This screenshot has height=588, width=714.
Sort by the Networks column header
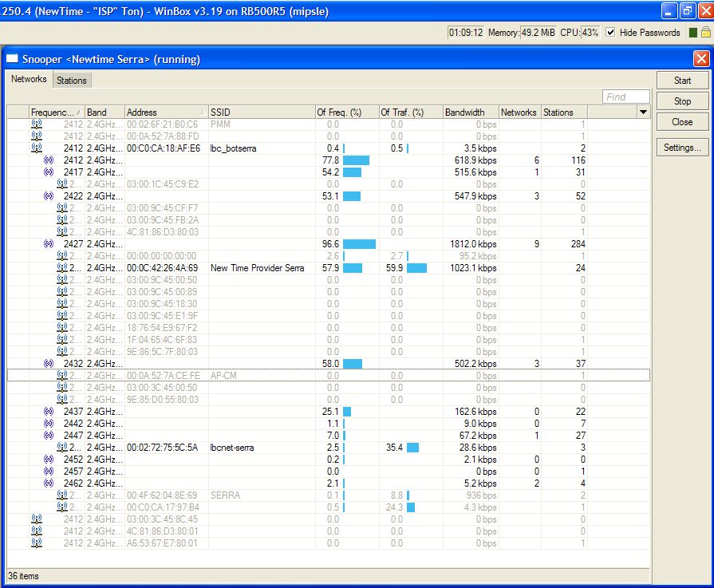pyautogui.click(x=519, y=112)
